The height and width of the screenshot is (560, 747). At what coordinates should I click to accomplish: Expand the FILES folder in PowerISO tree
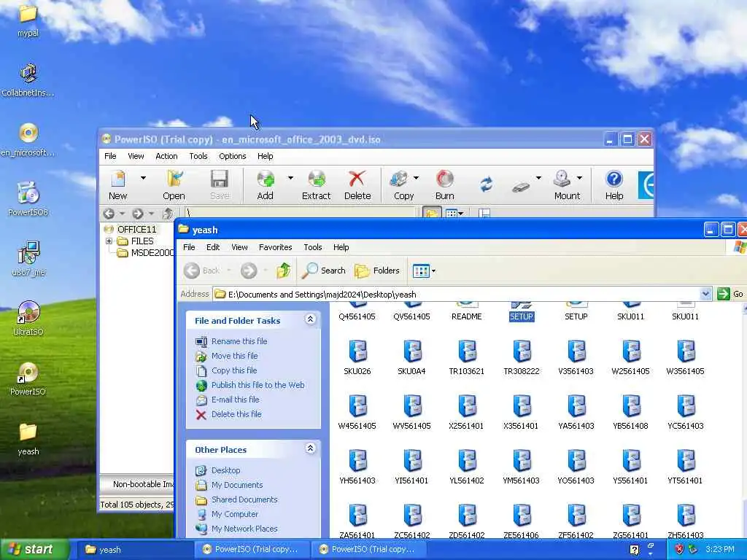coord(109,241)
